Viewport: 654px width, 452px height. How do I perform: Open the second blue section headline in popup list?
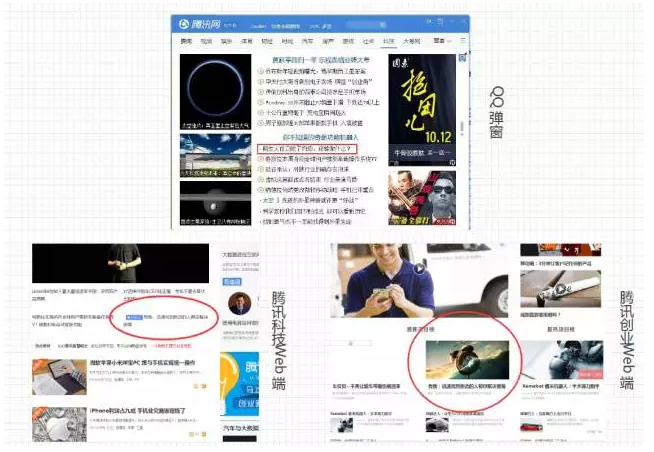[320, 137]
